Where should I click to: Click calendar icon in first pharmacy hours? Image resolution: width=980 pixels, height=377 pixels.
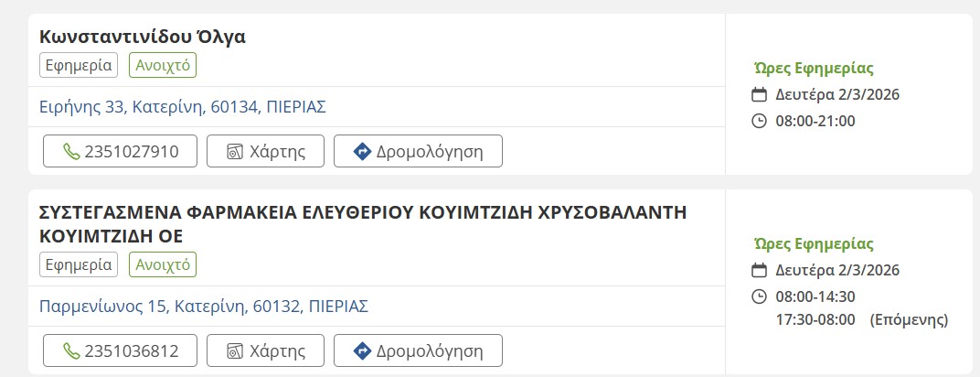click(x=759, y=94)
